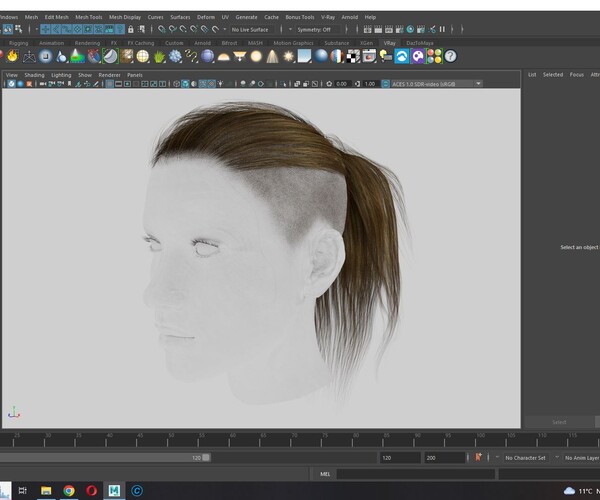Open the No Anim Layer dropdown

582,458
